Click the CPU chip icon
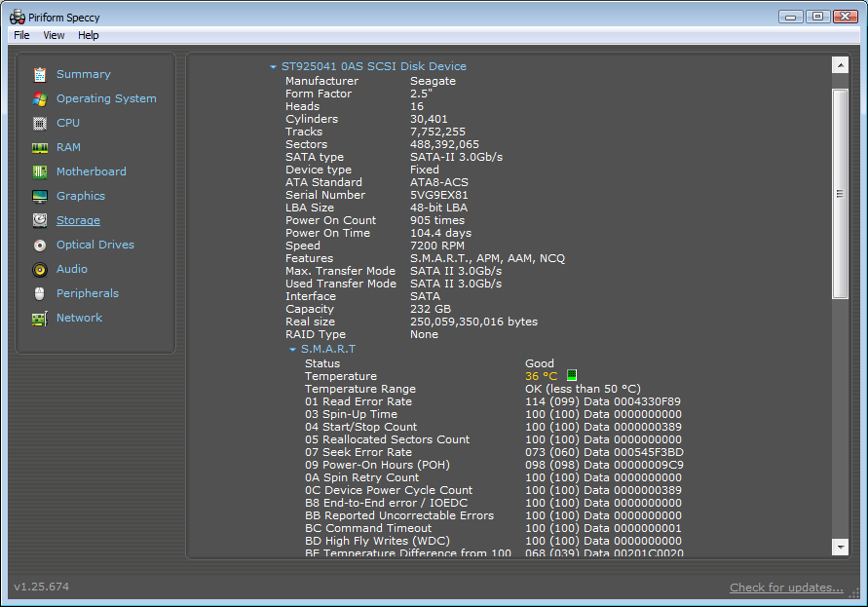 coord(39,123)
